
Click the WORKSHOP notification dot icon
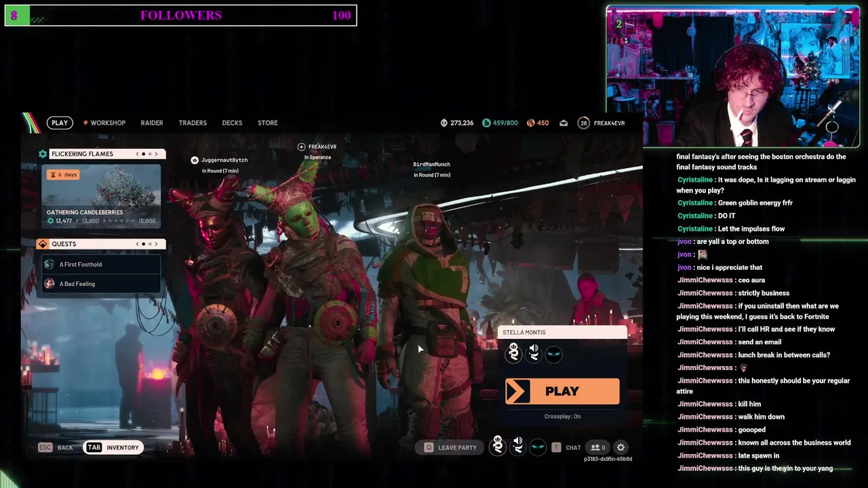pos(85,123)
